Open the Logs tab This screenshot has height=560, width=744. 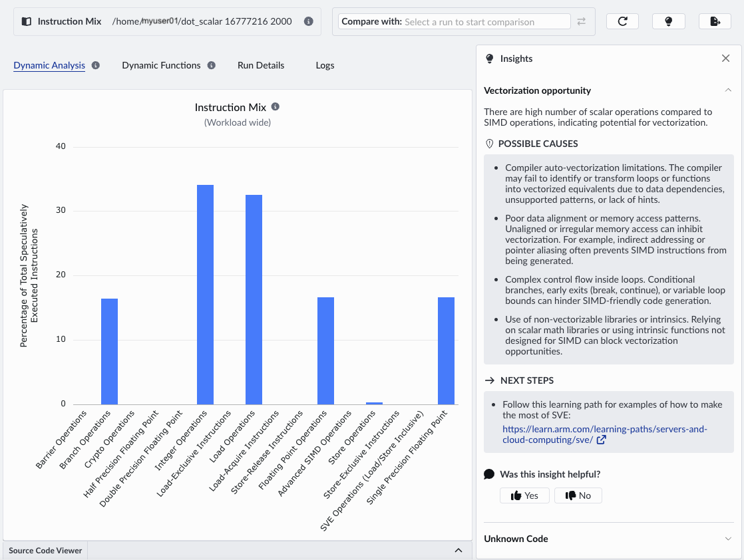[325, 65]
